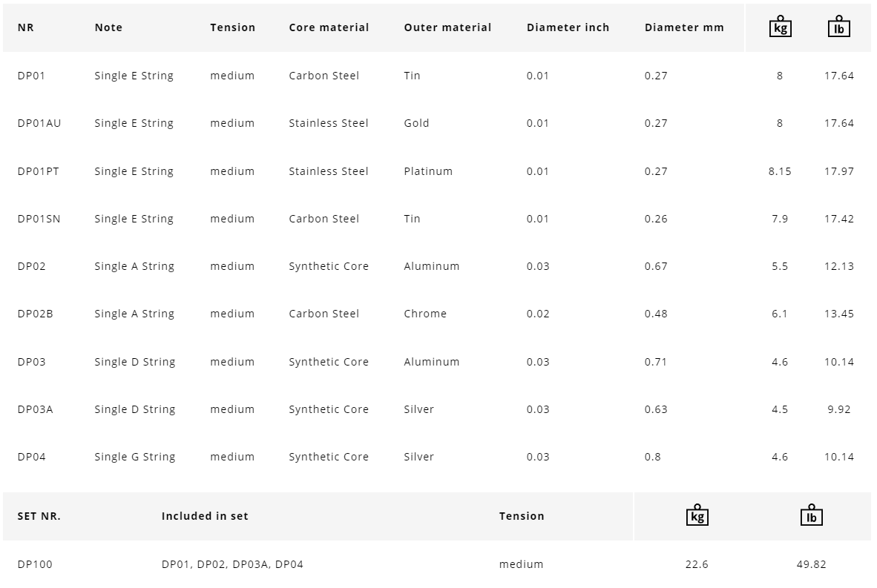Click the kg weight icon in the strings table header
This screenshot has height=588, width=877.
780,27
